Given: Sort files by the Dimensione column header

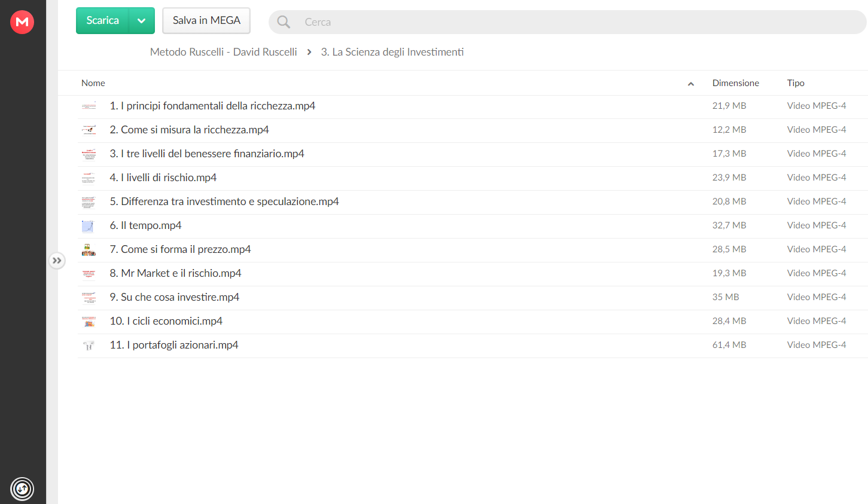Looking at the screenshot, I should click(736, 83).
